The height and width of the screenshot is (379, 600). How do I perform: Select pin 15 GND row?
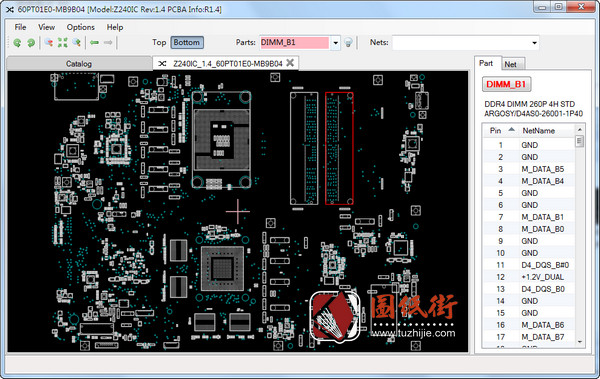click(x=528, y=313)
